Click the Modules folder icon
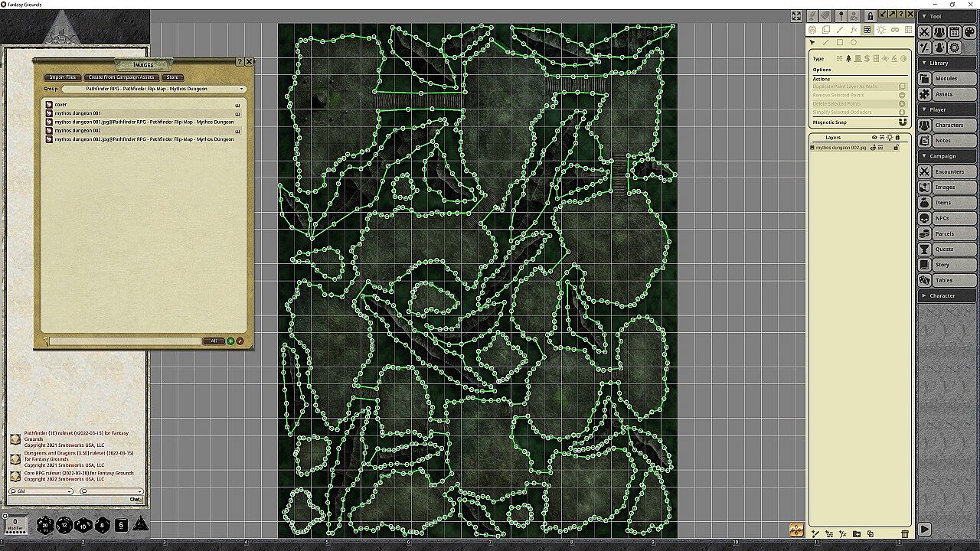The image size is (980, 551). pos(925,79)
